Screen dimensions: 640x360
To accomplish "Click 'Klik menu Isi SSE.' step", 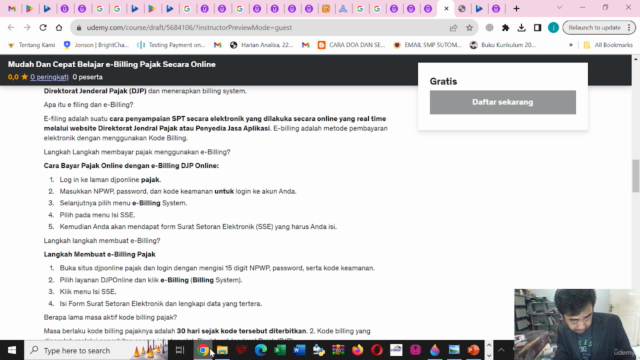I will coord(88,292).
